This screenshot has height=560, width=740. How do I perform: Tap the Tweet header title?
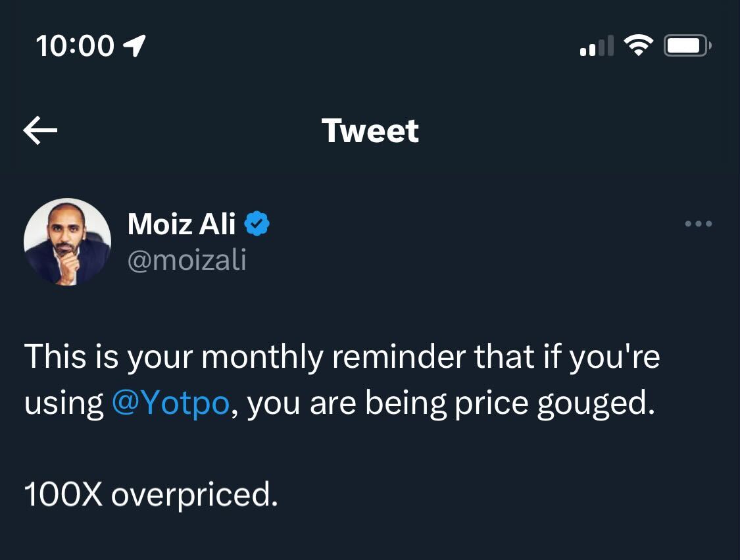370,130
